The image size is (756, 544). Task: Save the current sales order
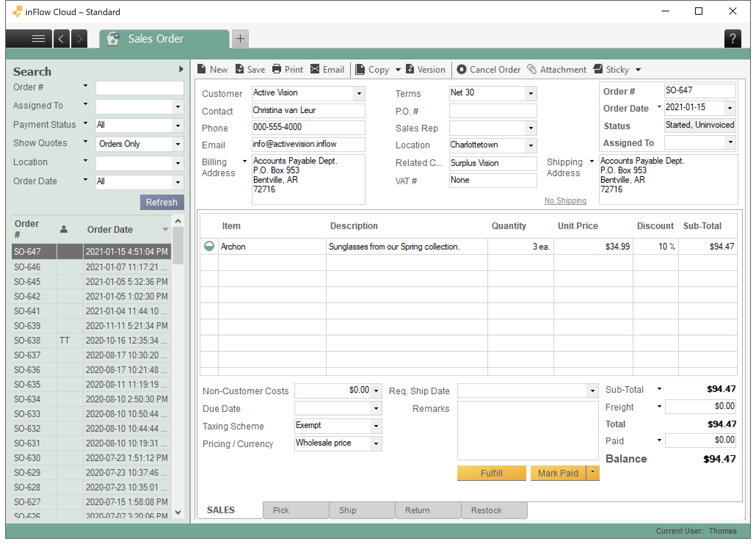[x=250, y=69]
